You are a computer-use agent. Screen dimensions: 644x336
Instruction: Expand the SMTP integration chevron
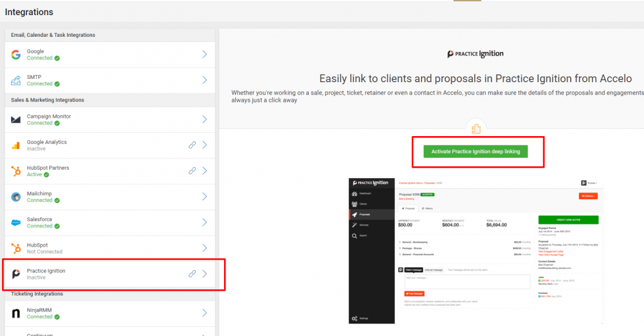tap(204, 80)
